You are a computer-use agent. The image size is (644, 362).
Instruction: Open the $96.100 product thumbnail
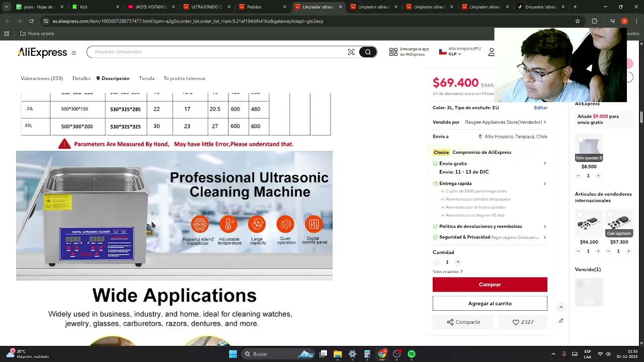[x=589, y=223]
